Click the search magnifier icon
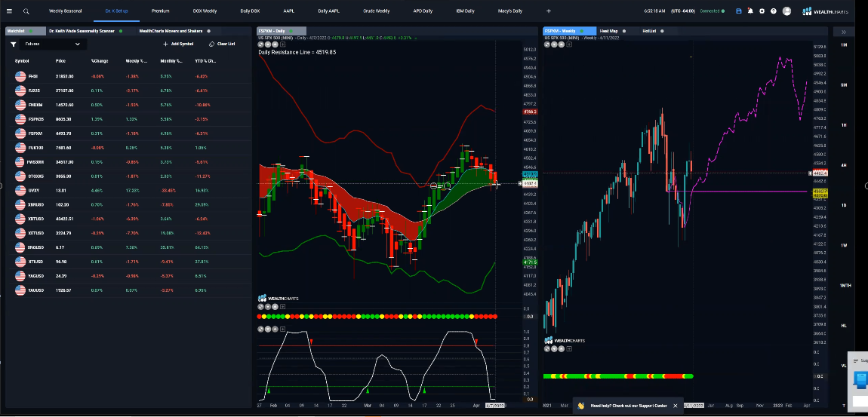 (x=26, y=11)
